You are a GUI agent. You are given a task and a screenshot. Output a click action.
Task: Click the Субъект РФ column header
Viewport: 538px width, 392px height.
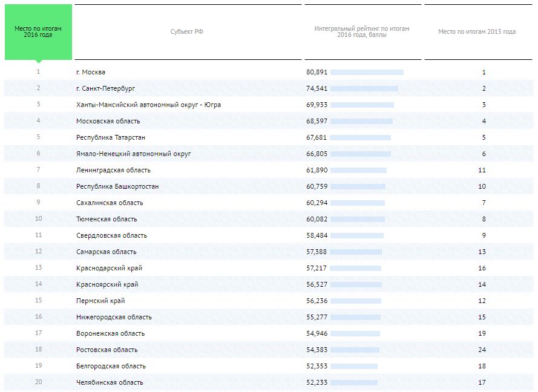click(x=187, y=32)
